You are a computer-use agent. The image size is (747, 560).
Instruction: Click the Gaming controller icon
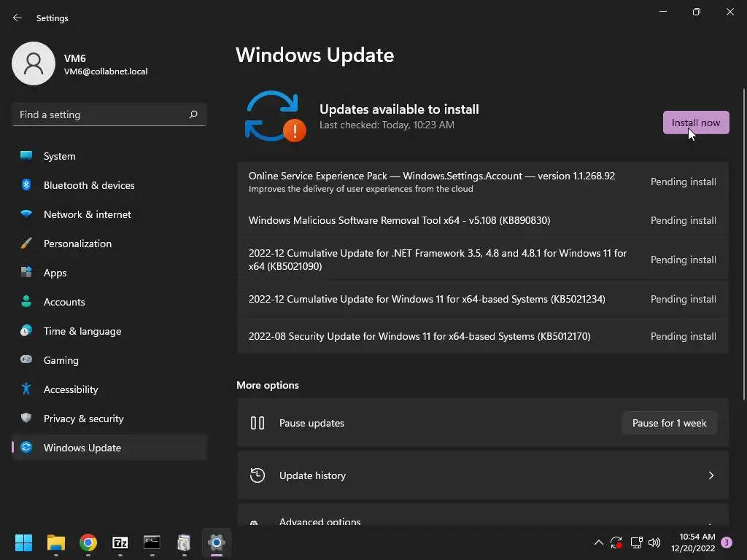[x=26, y=359]
